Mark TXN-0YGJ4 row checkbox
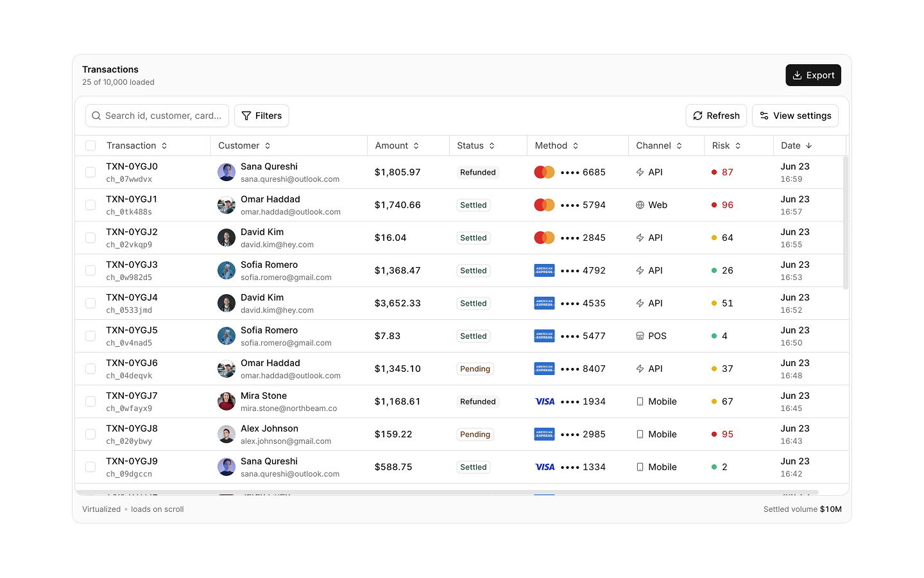This screenshot has width=924, height=578. [90, 303]
